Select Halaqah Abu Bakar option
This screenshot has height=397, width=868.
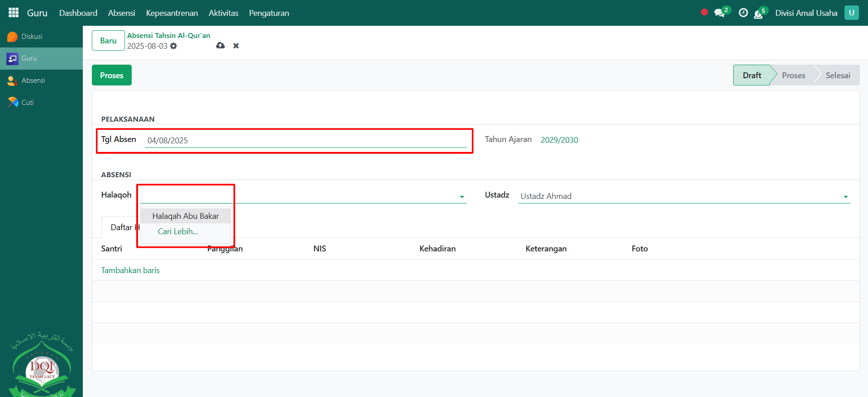(x=186, y=216)
